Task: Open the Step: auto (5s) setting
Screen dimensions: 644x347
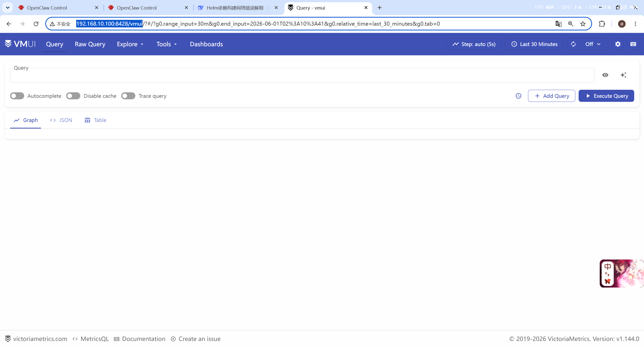Action: coord(474,44)
